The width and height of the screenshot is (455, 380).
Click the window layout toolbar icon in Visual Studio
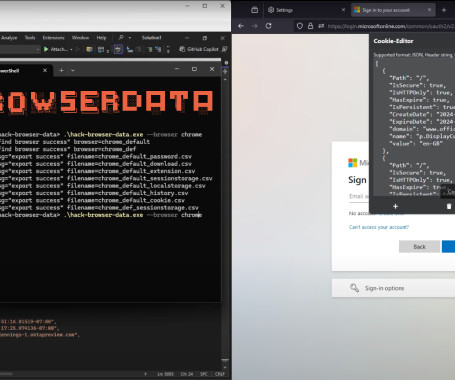101,50
